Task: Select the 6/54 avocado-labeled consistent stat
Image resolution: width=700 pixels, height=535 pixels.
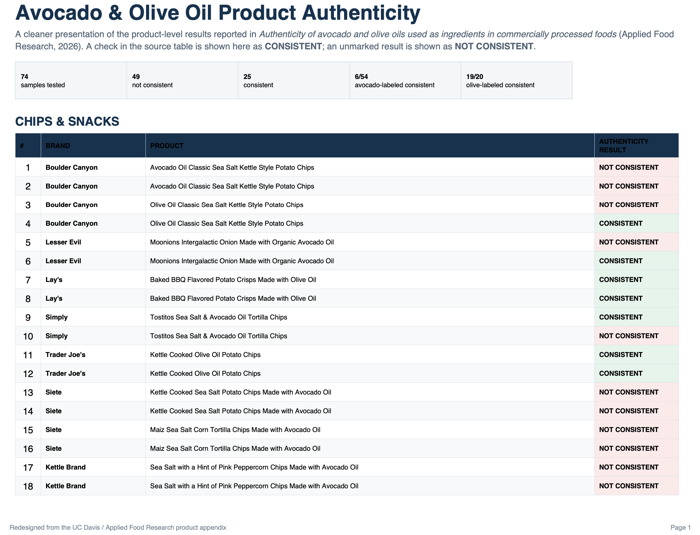Action: [x=405, y=80]
